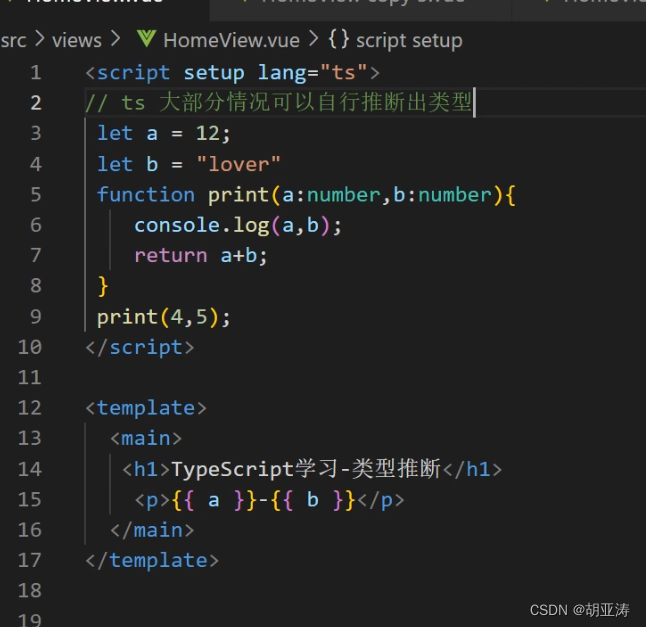Click the "lover" string literal
Image resolution: width=646 pixels, height=627 pixels.
(x=239, y=164)
